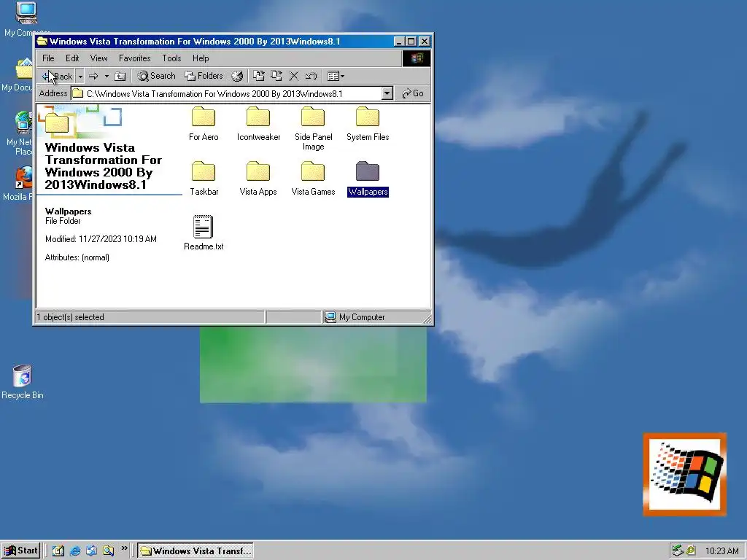Click the Undo toolbar icon

[311, 76]
